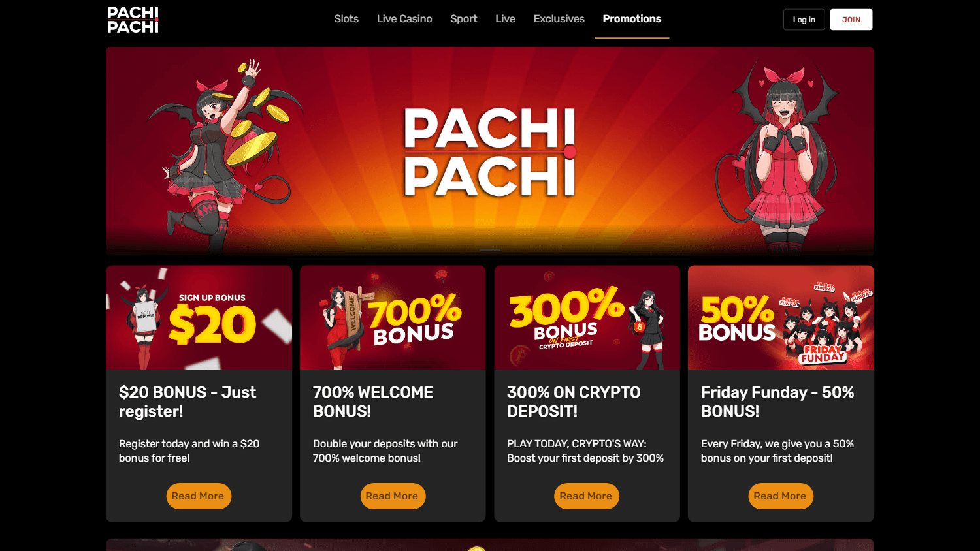Read More about 300% crypto deposit
Viewport: 980px width, 551px height.
point(587,496)
